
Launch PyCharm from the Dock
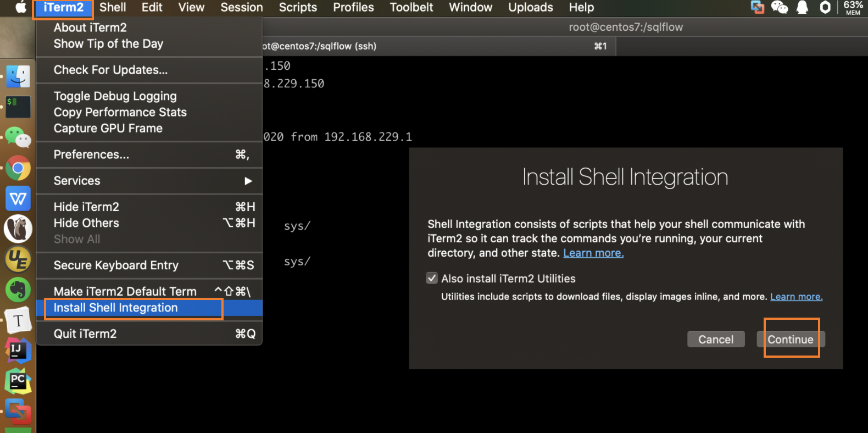point(18,381)
